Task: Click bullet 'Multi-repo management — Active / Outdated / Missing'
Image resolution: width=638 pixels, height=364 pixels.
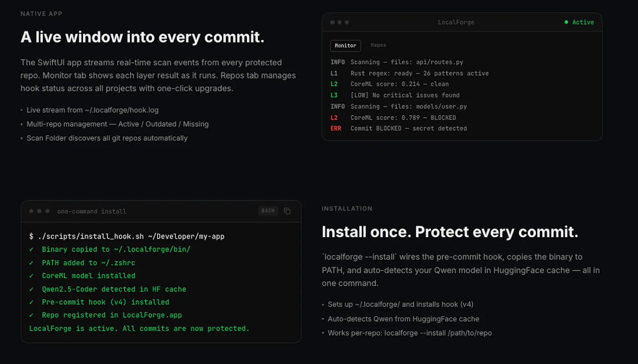Action: (118, 124)
